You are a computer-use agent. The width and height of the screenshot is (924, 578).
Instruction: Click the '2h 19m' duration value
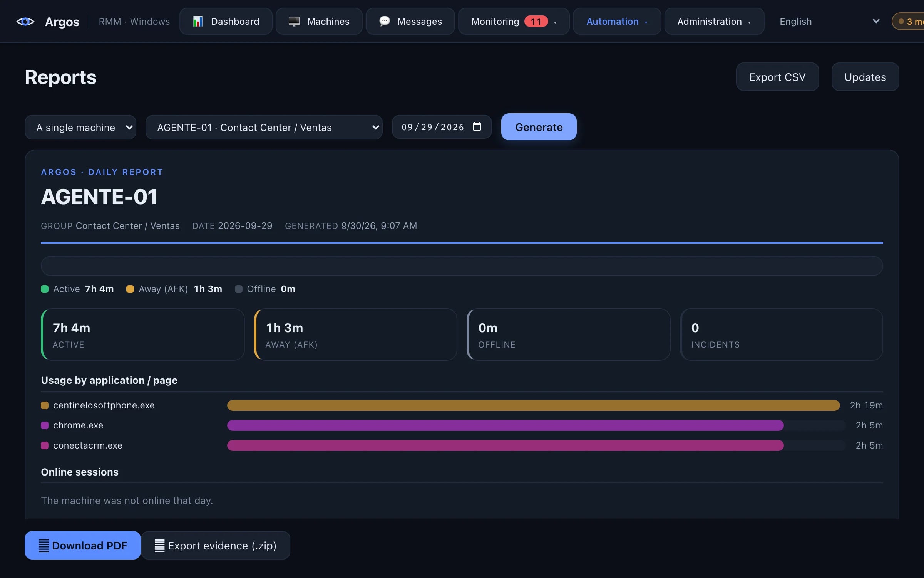coord(866,405)
